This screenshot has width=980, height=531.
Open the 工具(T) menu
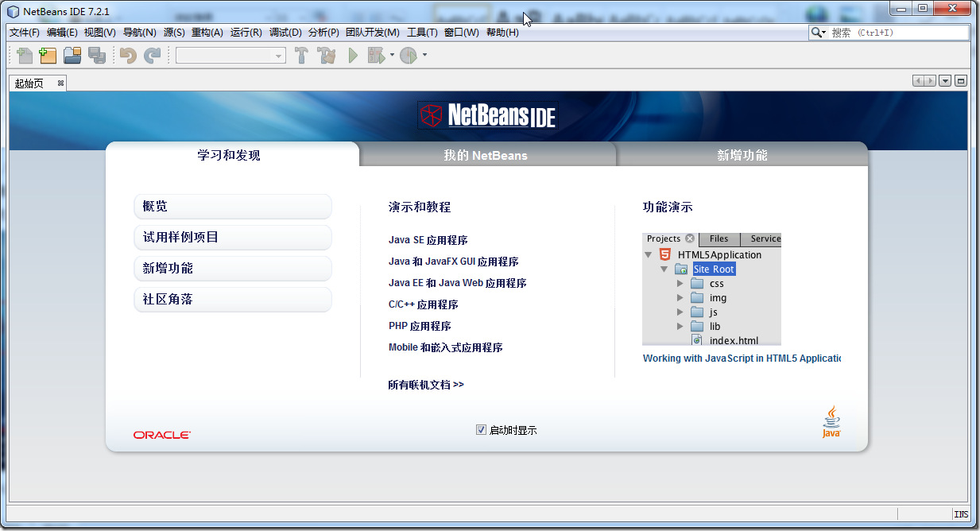(x=422, y=33)
